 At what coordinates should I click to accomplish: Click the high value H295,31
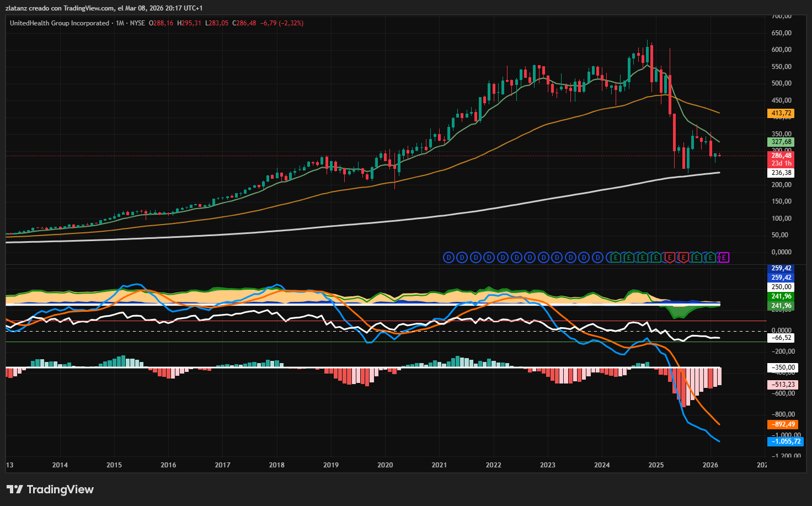tap(189, 23)
